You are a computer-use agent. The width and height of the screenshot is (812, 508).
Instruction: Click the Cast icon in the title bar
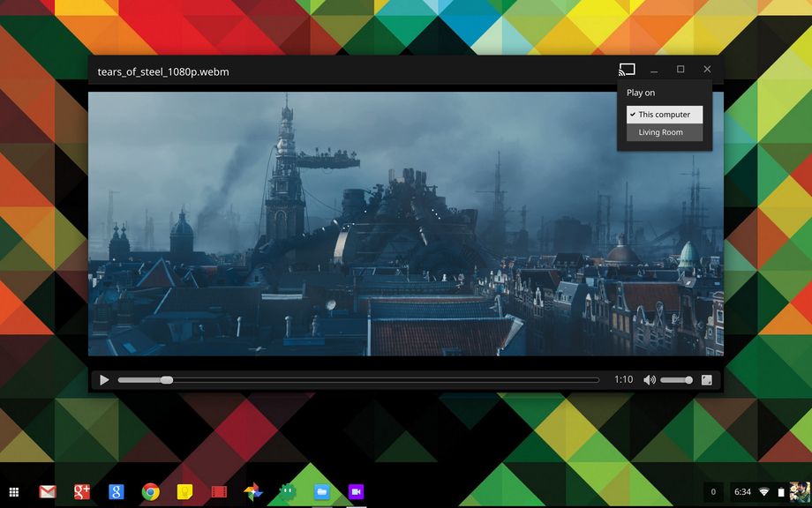click(627, 70)
